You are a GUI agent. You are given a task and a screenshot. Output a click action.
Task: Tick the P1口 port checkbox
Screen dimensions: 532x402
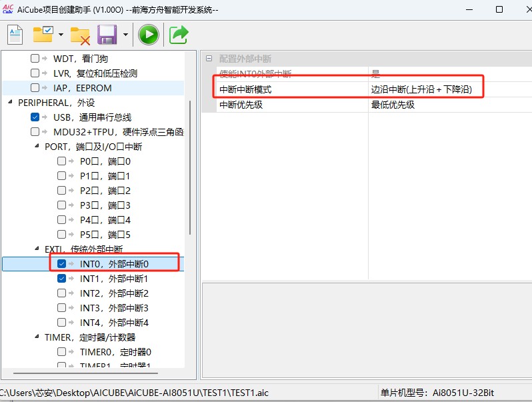point(61,176)
